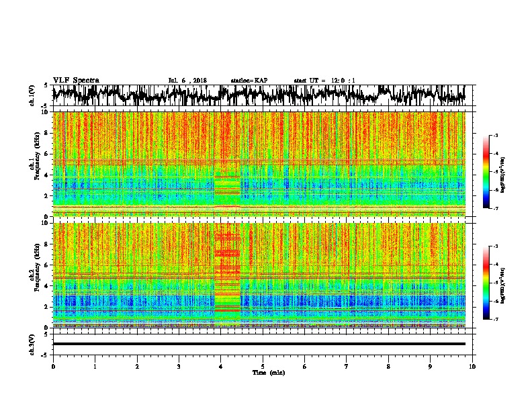Click the ch.1 frequency tick "2"
Image resolution: width=532 pixels, height=411 pixels.
tap(46, 196)
